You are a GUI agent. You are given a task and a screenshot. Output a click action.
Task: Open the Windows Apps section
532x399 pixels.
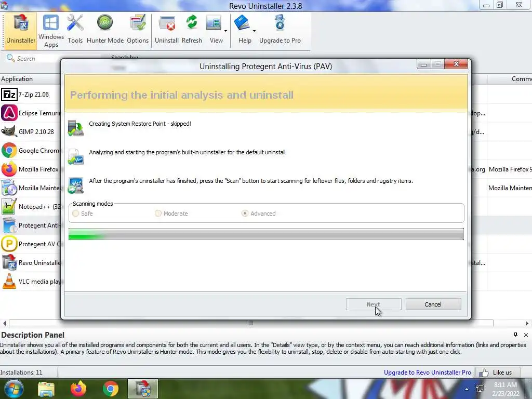[51, 31]
